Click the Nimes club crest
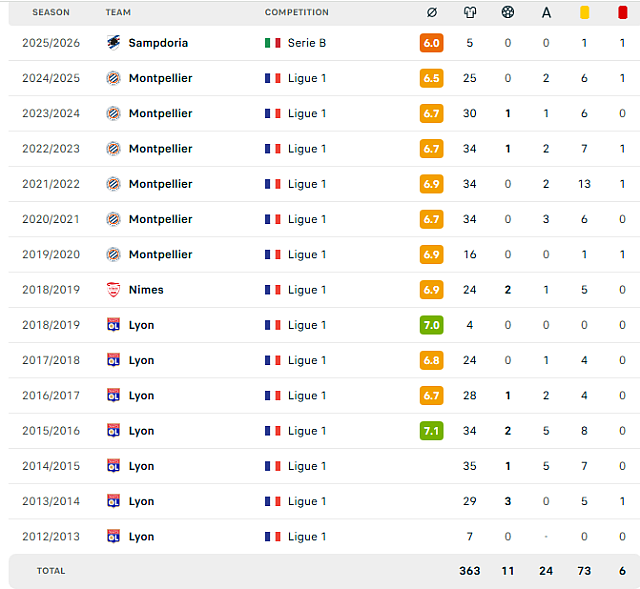 tap(113, 290)
